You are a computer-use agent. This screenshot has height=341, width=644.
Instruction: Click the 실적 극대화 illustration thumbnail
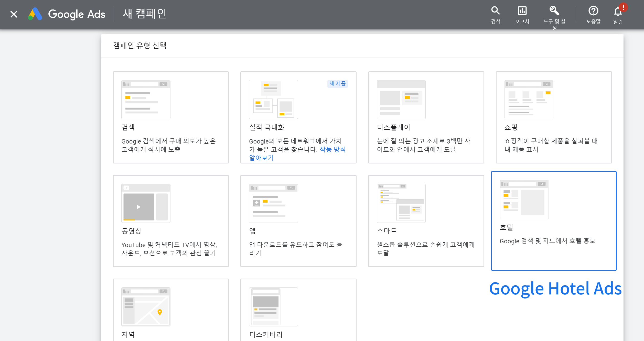(x=273, y=100)
